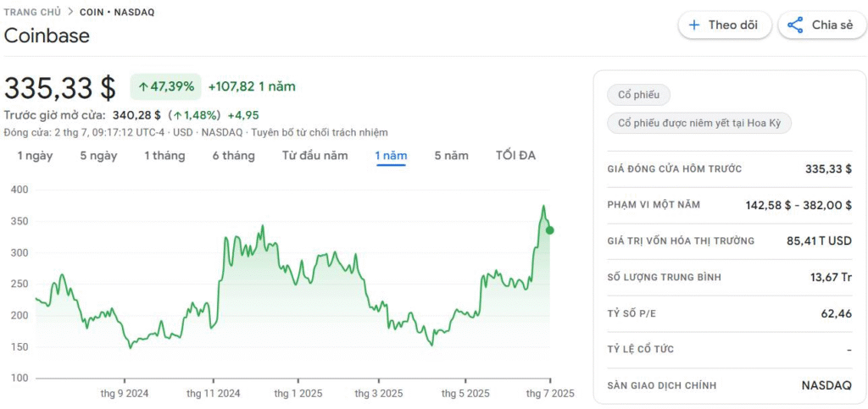Click the 250 y-axis label
Image resolution: width=868 pixels, height=409 pixels.
[x=19, y=284]
